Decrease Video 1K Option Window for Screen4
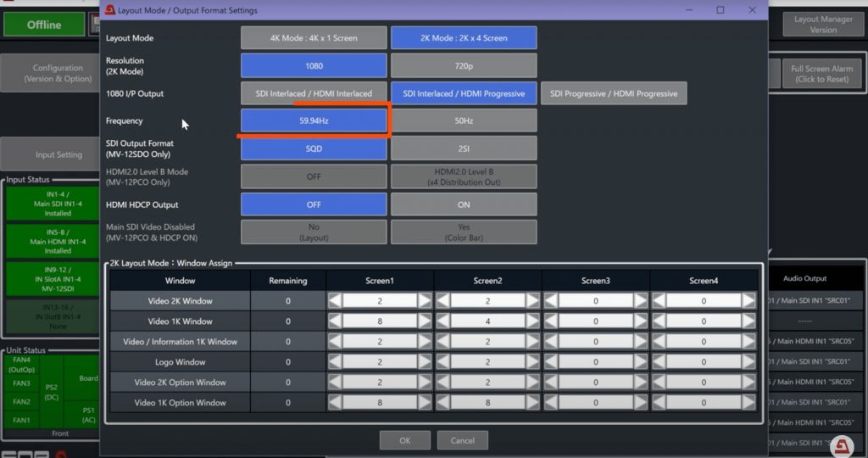This screenshot has height=458, width=868. (x=658, y=403)
